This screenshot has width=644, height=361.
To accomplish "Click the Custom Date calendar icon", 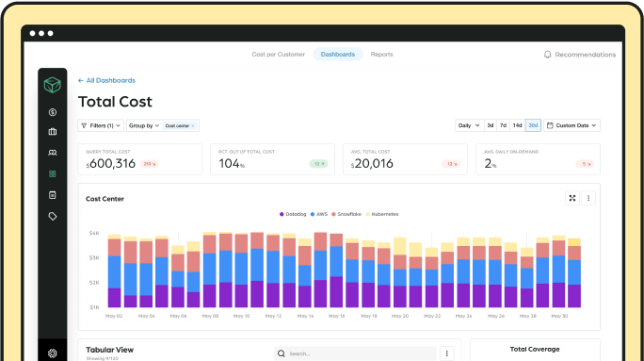I will click(550, 125).
